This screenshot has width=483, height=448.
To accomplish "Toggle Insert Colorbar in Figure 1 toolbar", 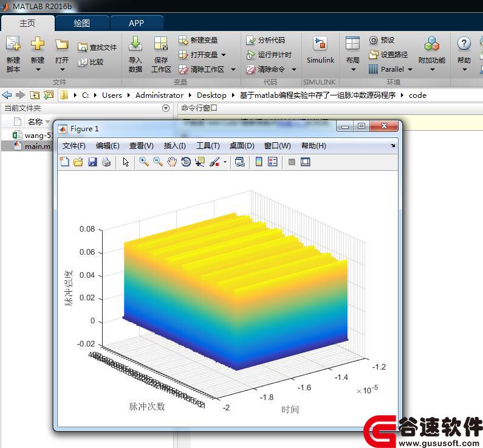I will [259, 162].
